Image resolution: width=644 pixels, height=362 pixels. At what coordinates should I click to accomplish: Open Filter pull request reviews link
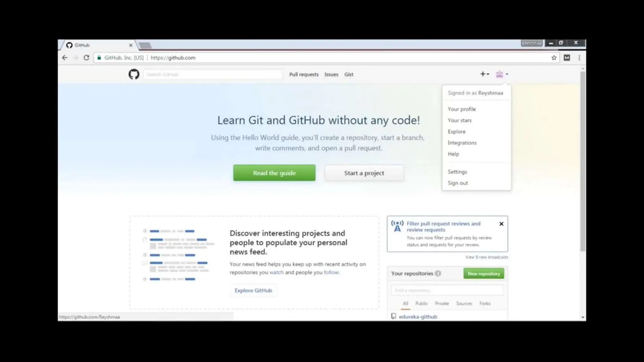click(443, 227)
